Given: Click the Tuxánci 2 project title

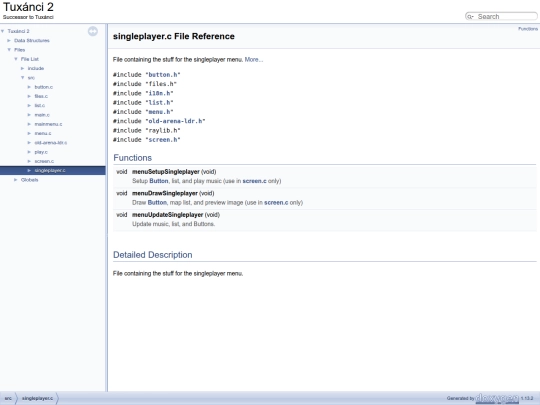Looking at the screenshot, I should coord(28,7).
